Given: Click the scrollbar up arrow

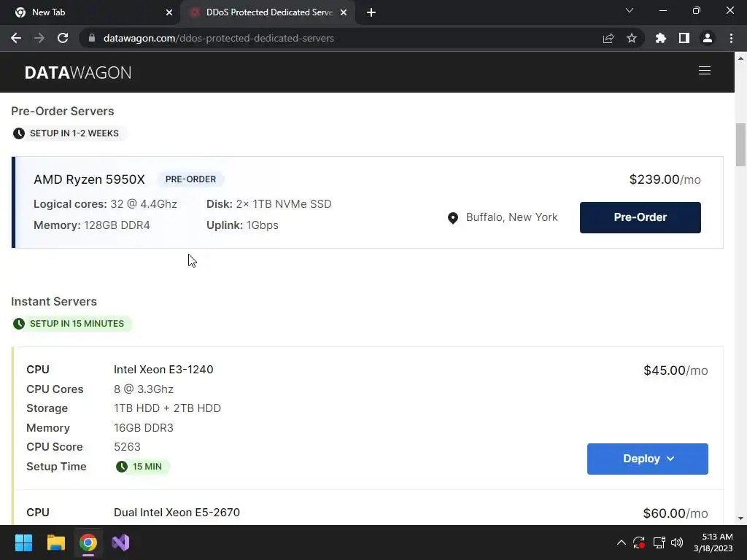Looking at the screenshot, I should click(740, 58).
